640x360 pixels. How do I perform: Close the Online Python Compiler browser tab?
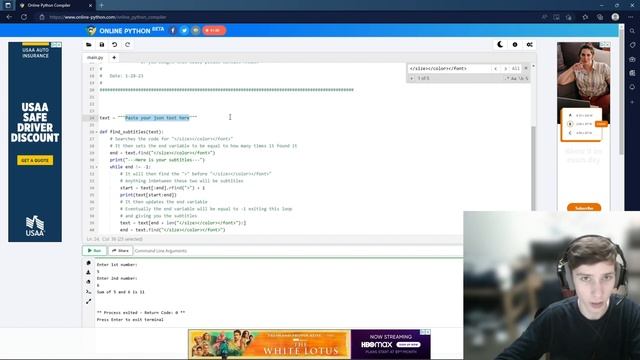tap(90, 5)
